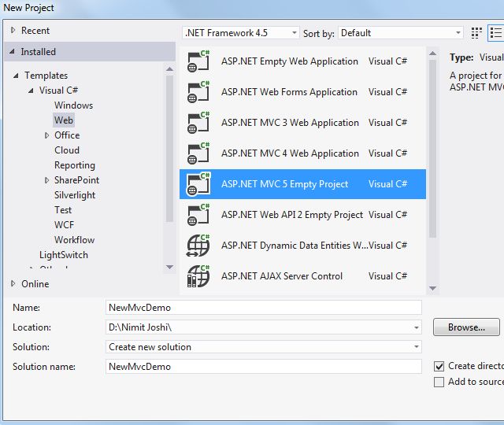Choose ASP.NET Web API 2 Empty Project
Screen dimensions: 504x425
[x=302, y=215]
